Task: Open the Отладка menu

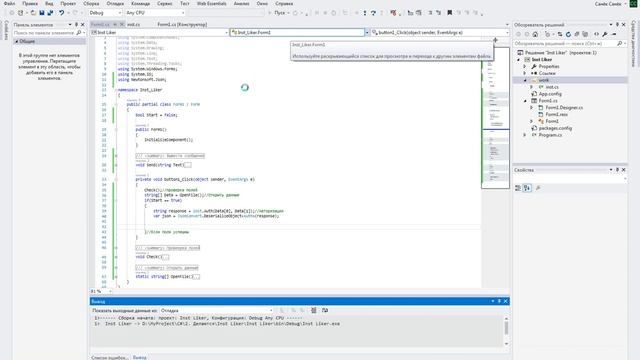Action: [115, 3]
